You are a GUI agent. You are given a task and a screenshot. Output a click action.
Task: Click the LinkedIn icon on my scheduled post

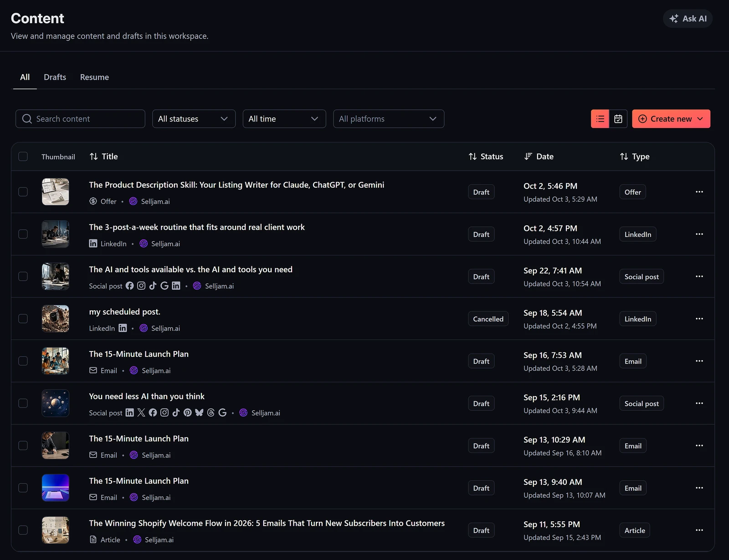click(x=123, y=328)
